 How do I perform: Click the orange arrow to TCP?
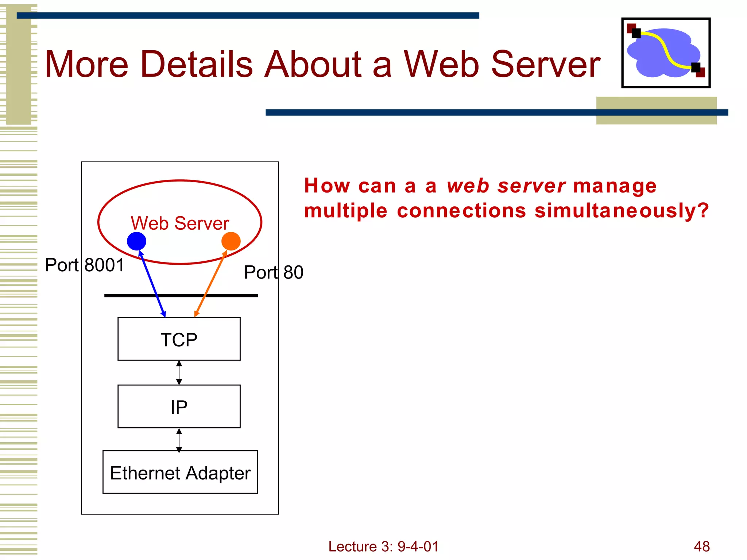(x=211, y=283)
